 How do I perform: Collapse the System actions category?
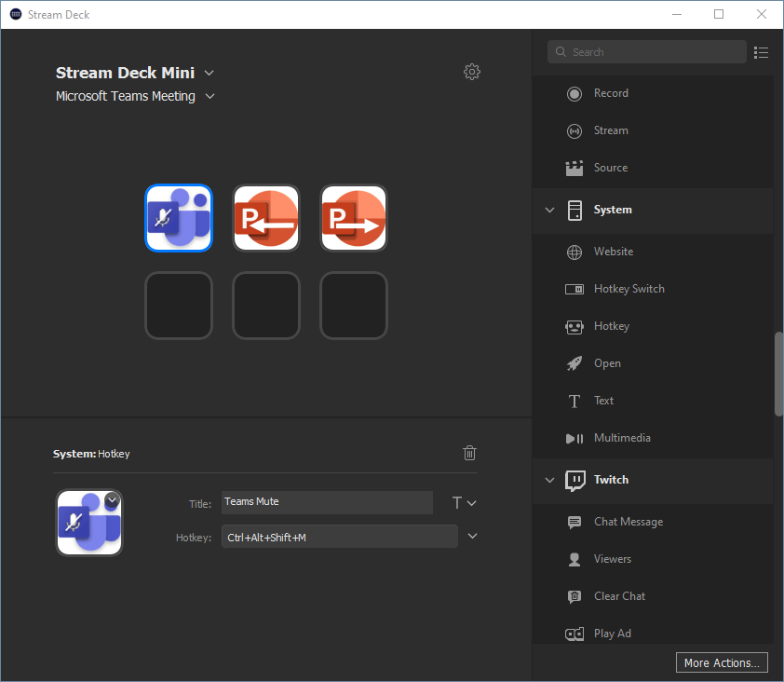tap(549, 210)
